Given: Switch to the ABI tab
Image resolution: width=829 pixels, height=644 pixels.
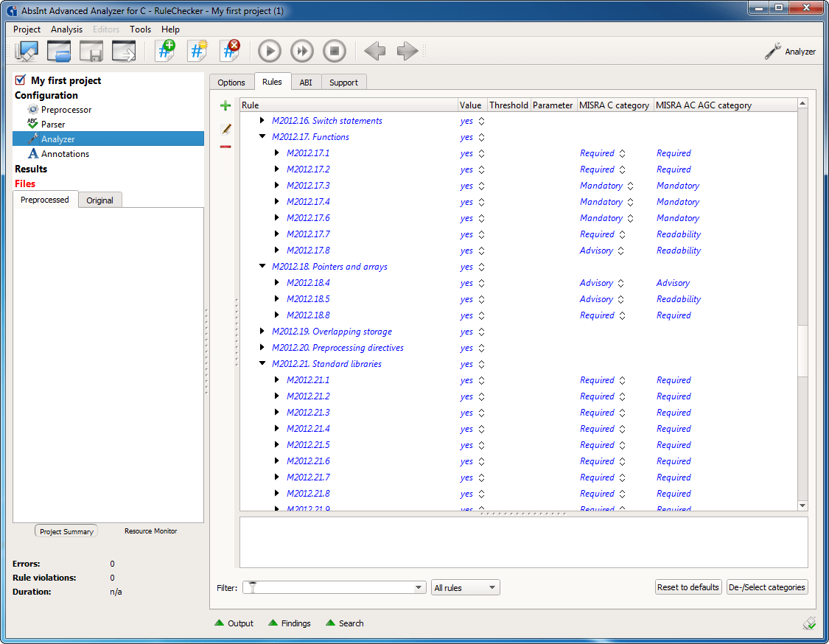Looking at the screenshot, I should [x=306, y=83].
